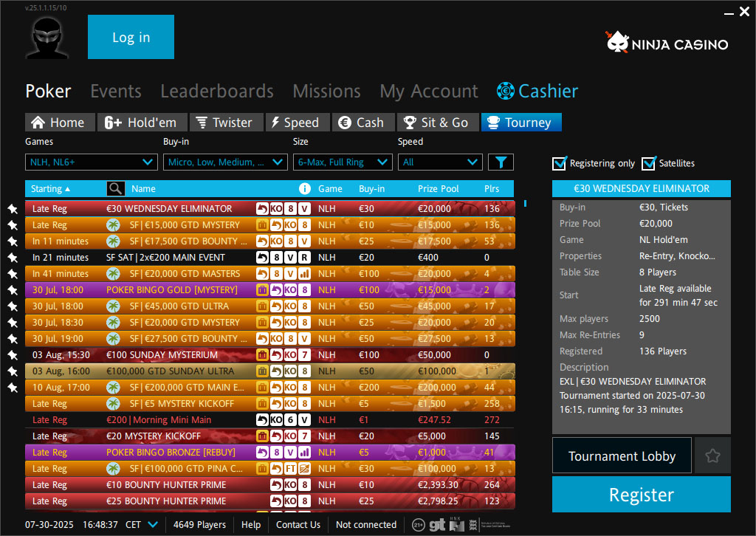Go to the Home tab
756x536 pixels.
(x=60, y=123)
